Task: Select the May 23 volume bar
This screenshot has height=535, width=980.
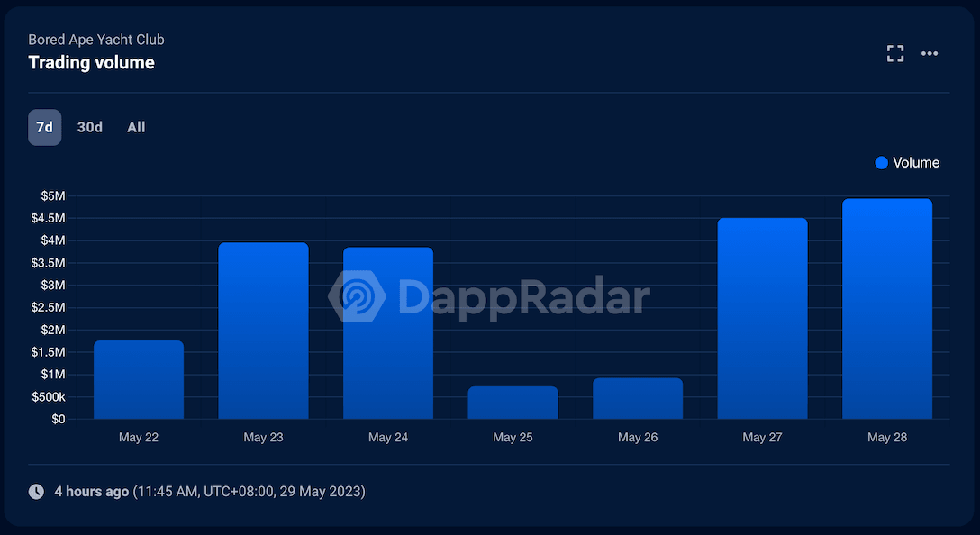Action: [x=263, y=331]
